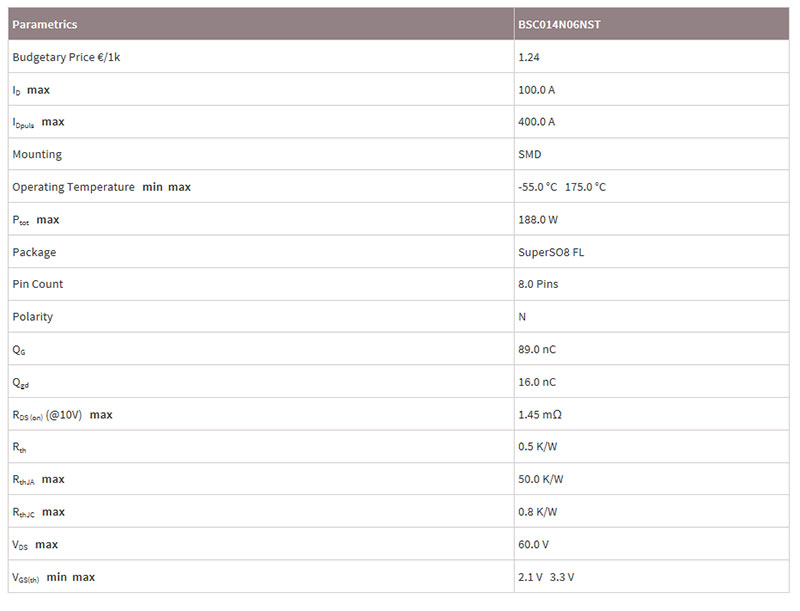Select the Package row label
Image resolution: width=800 pixels, height=611 pixels.
point(34,252)
